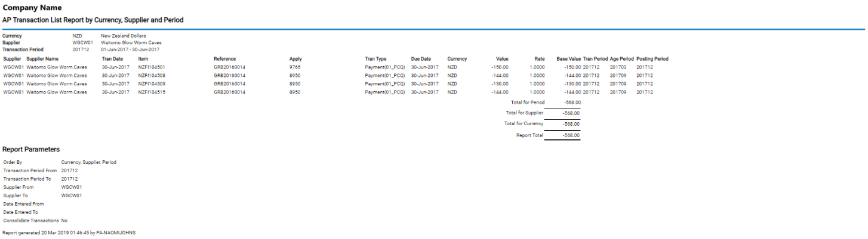Click the Apply column header

296,59
